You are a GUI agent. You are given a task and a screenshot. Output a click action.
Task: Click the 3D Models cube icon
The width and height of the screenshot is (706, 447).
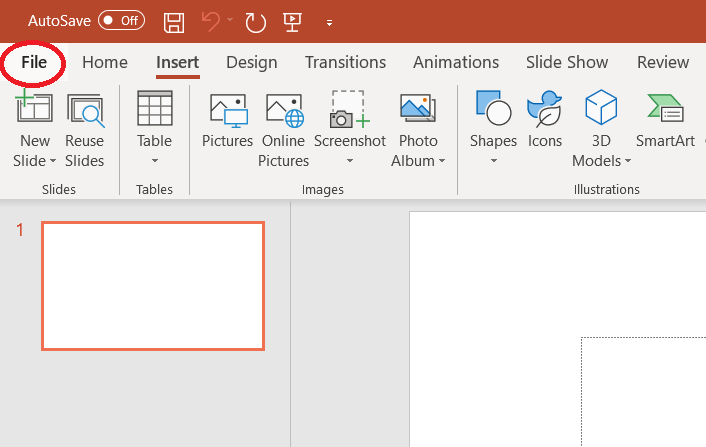point(601,107)
